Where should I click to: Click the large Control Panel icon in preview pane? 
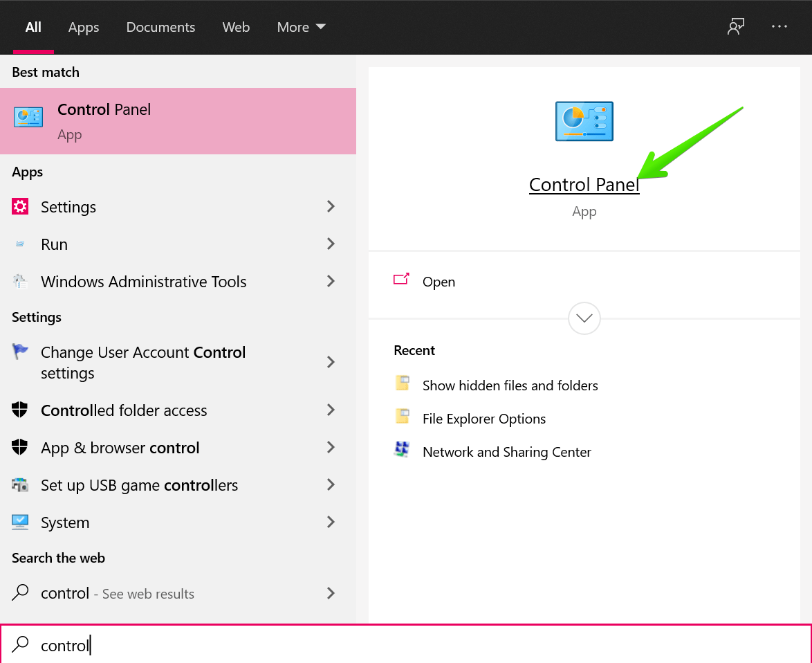(x=584, y=121)
